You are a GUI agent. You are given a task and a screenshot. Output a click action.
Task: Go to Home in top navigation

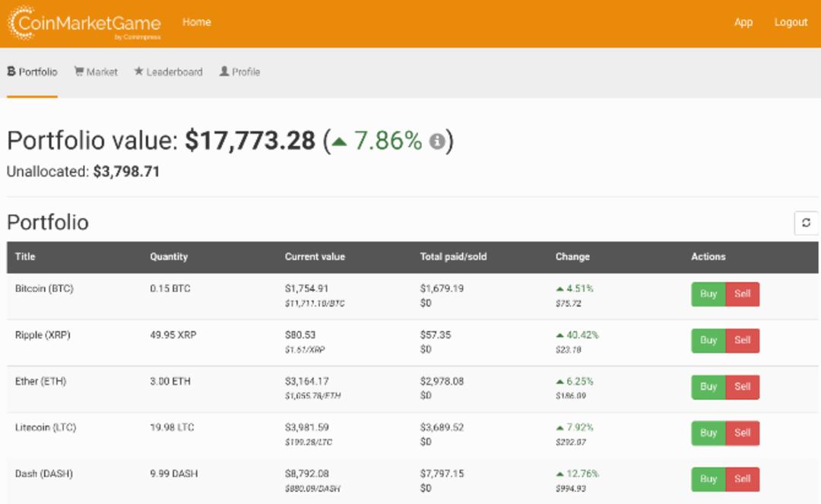coord(196,22)
